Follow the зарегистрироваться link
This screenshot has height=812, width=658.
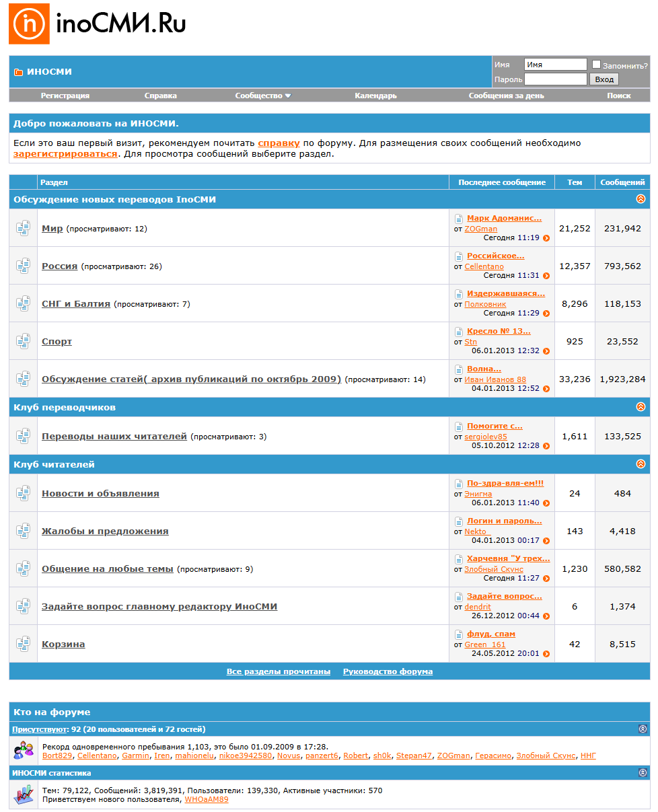click(x=65, y=154)
